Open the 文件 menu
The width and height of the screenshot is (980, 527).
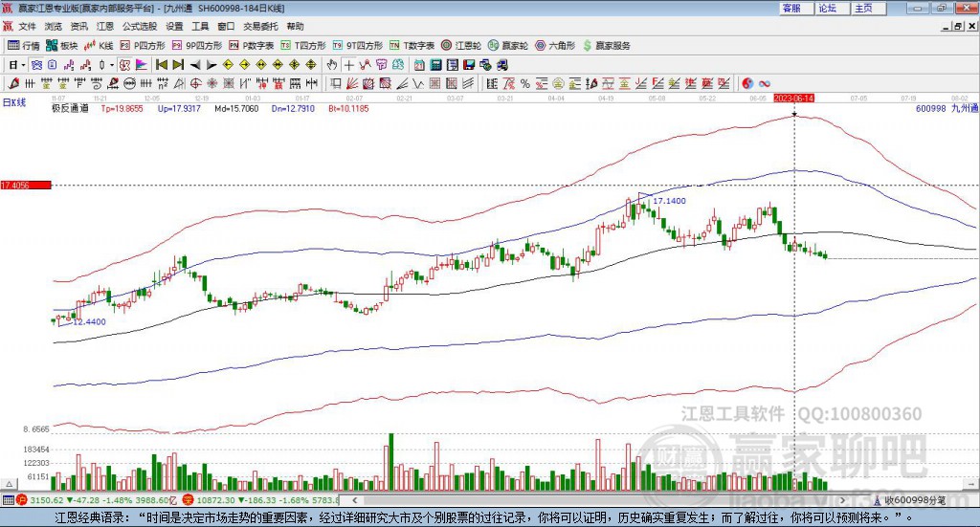point(28,26)
